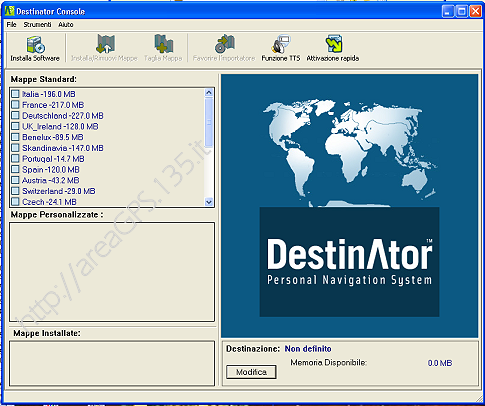
Task: Click the 'Skandinavia -147.0 MB' entry text
Action: pos(63,148)
